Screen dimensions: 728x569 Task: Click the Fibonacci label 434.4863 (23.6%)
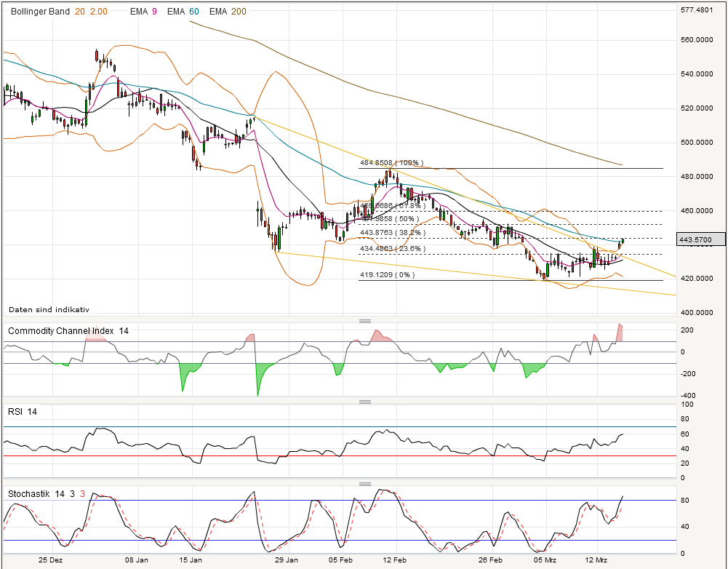[393, 249]
